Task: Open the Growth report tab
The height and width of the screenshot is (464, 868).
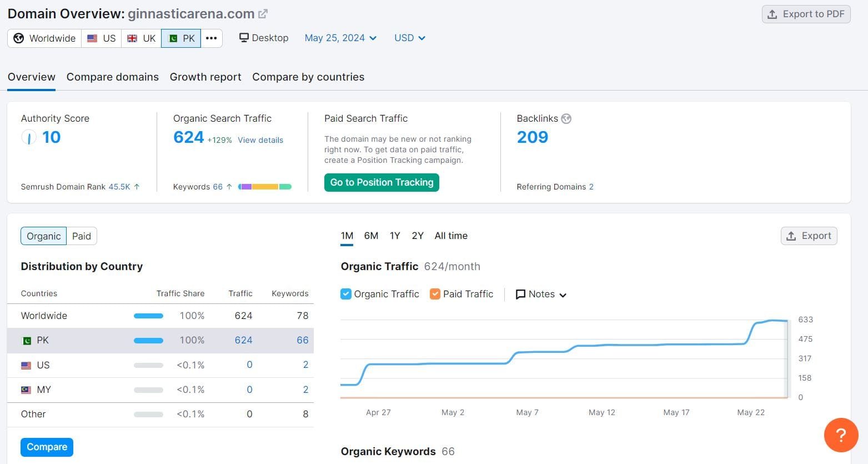Action: (x=205, y=77)
